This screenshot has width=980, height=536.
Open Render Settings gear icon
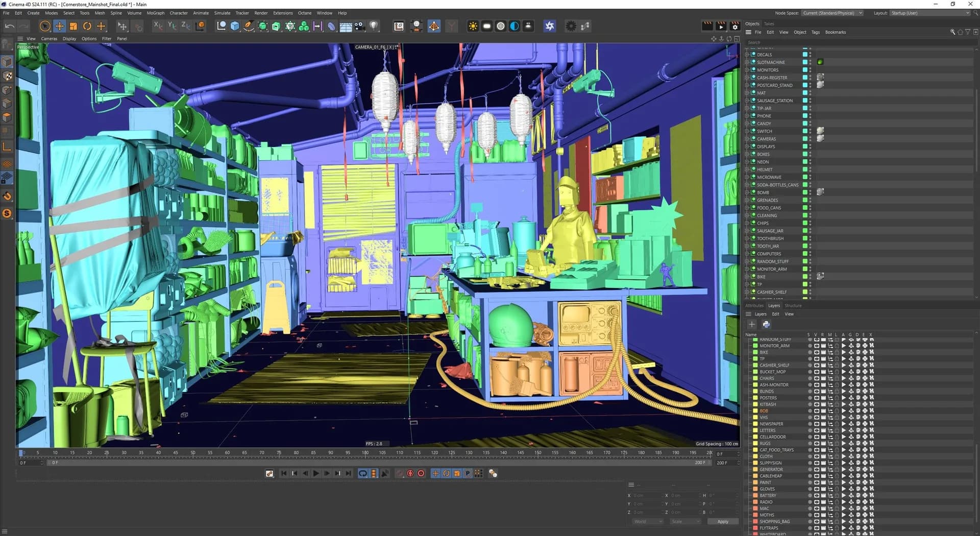click(x=734, y=26)
